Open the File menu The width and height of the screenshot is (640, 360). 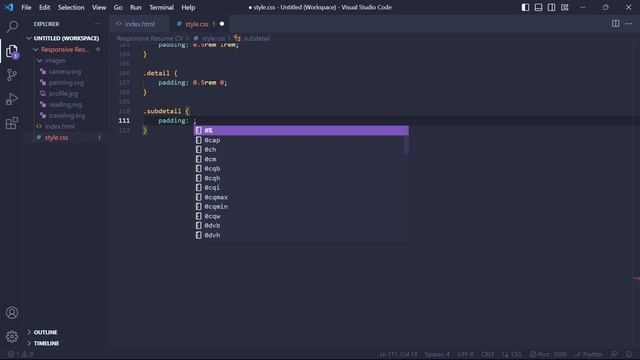[x=26, y=7]
